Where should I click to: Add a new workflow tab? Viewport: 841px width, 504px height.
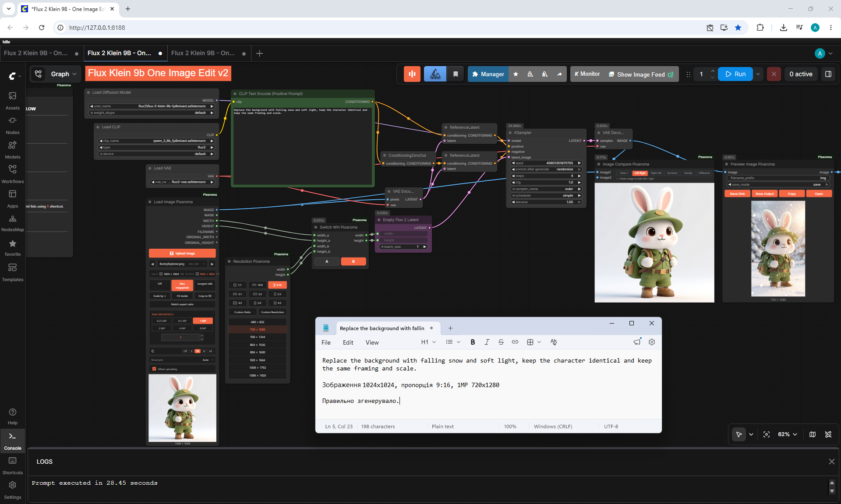point(259,53)
